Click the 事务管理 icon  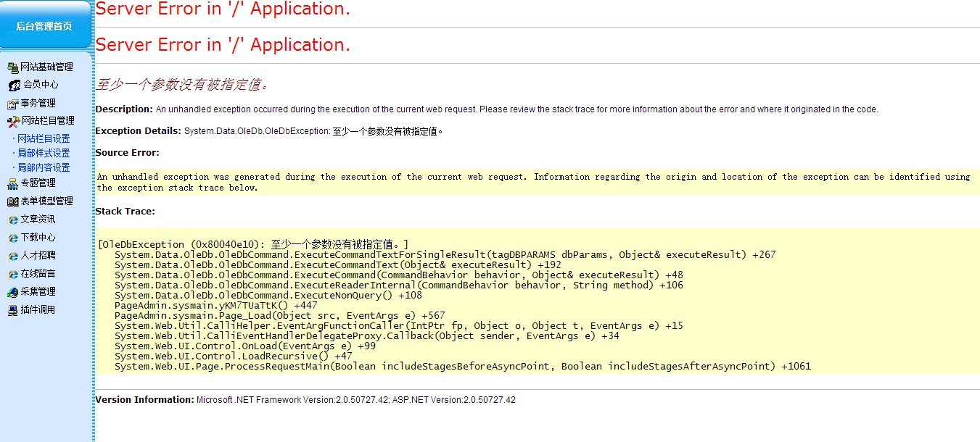pyautogui.click(x=12, y=104)
